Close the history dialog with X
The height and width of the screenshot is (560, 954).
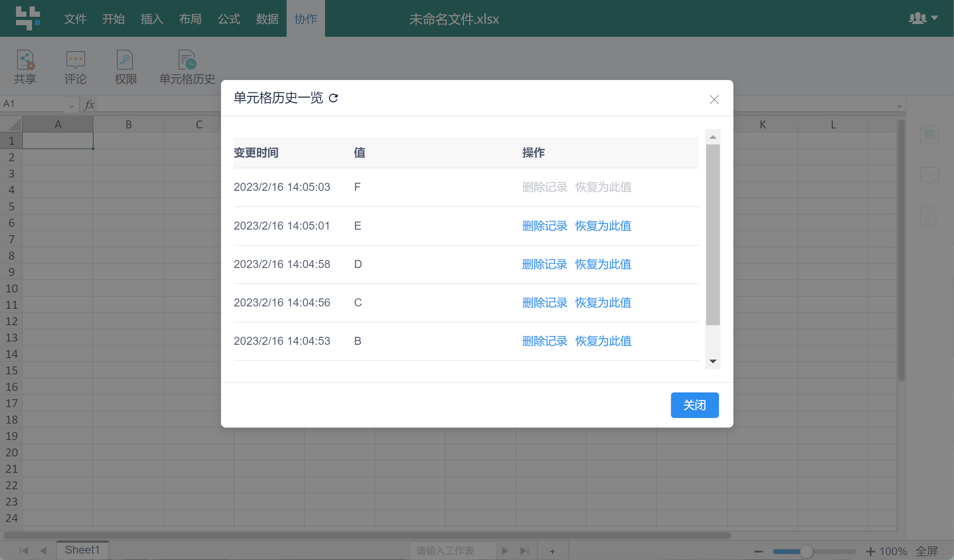714,100
